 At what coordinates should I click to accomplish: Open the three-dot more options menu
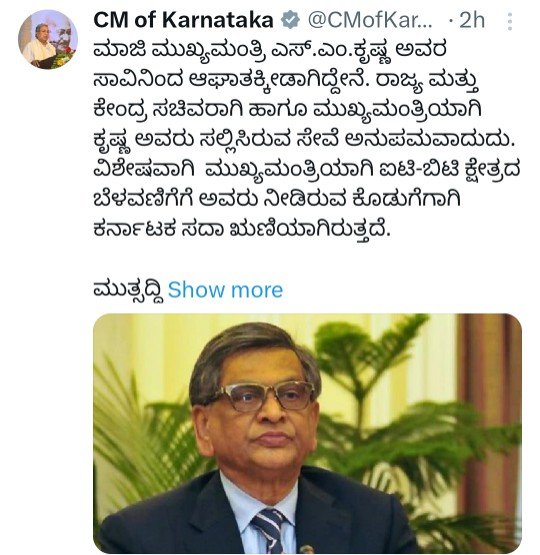(510, 22)
